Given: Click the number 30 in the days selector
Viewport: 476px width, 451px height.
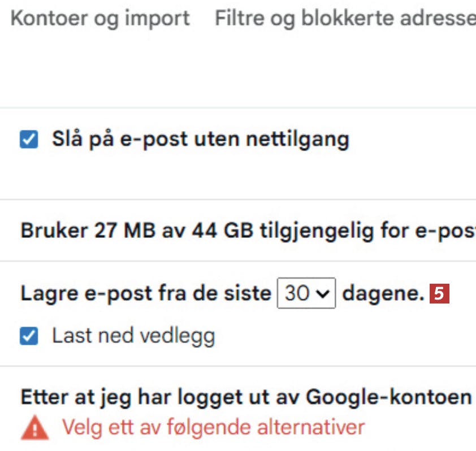Looking at the screenshot, I should point(296,294).
